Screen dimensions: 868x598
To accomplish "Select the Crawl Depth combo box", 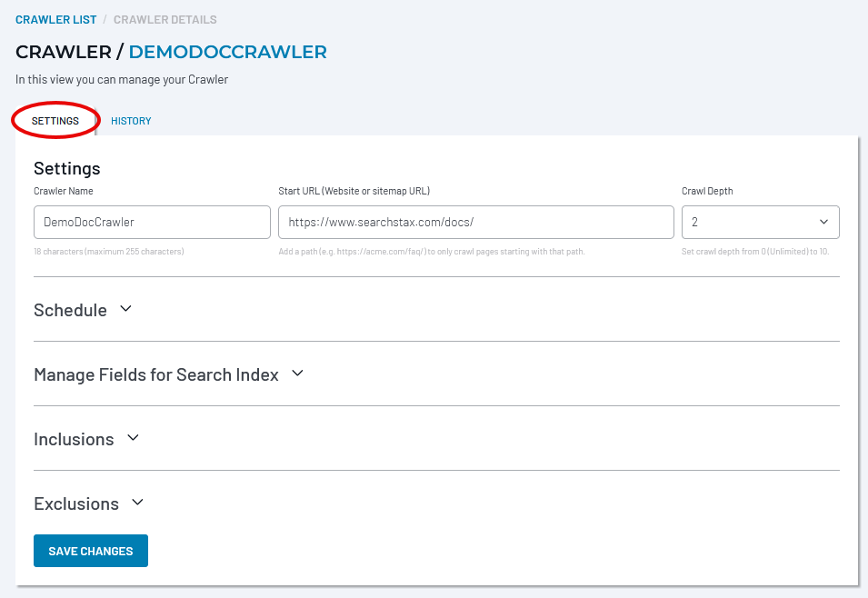I will 760,222.
